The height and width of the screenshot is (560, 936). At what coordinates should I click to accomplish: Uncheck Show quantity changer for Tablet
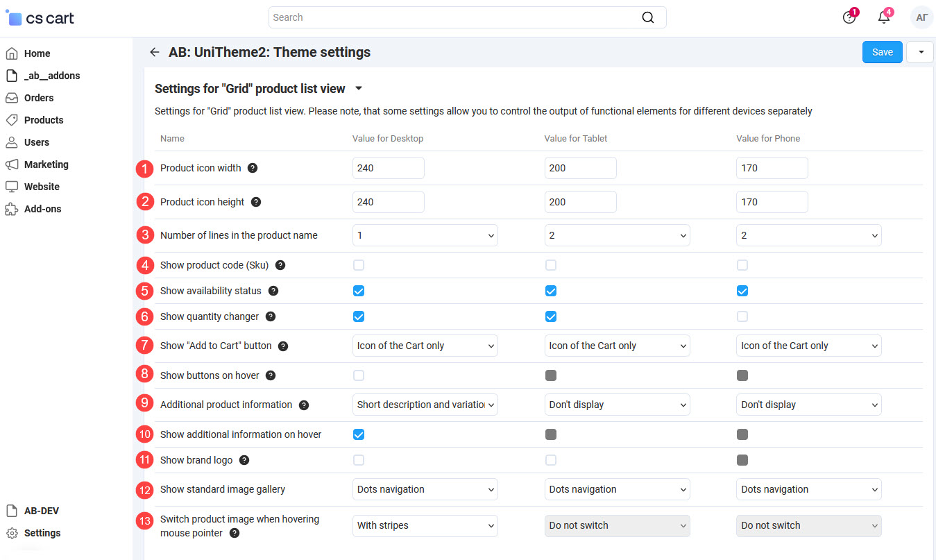pyautogui.click(x=551, y=316)
